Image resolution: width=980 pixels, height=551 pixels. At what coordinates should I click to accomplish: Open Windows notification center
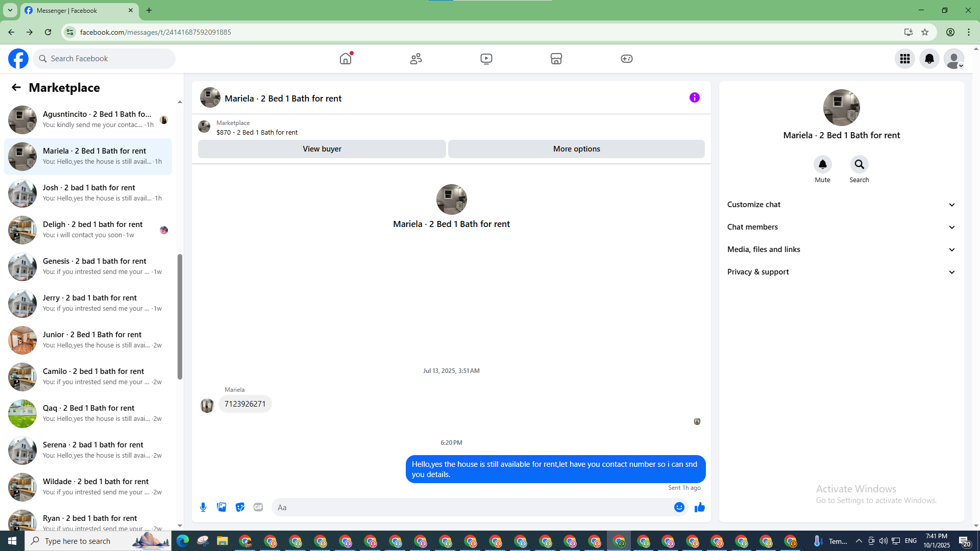964,541
